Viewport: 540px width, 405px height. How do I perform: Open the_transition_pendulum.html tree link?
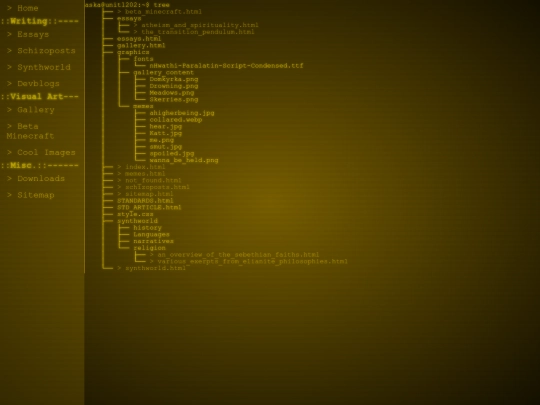(x=194, y=32)
